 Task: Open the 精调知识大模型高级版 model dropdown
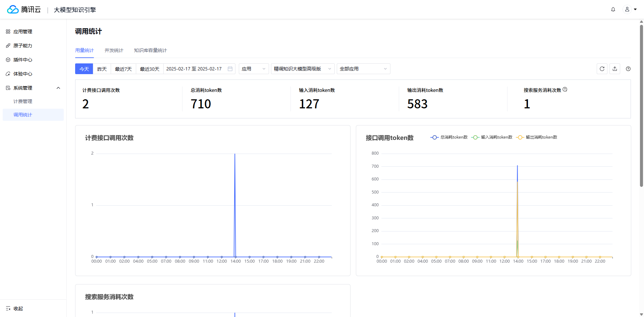[303, 69]
